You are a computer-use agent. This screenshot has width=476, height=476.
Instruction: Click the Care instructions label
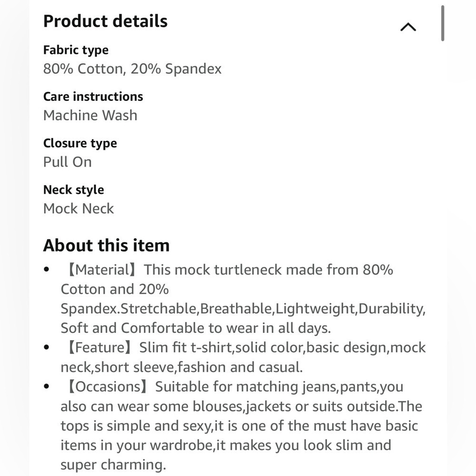[93, 97]
